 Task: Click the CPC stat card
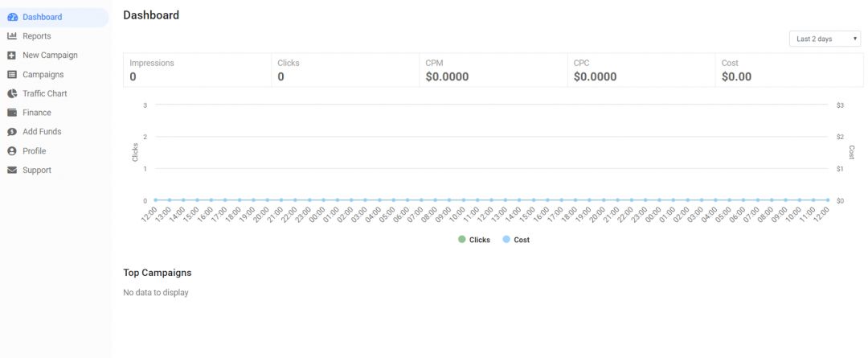click(641, 70)
